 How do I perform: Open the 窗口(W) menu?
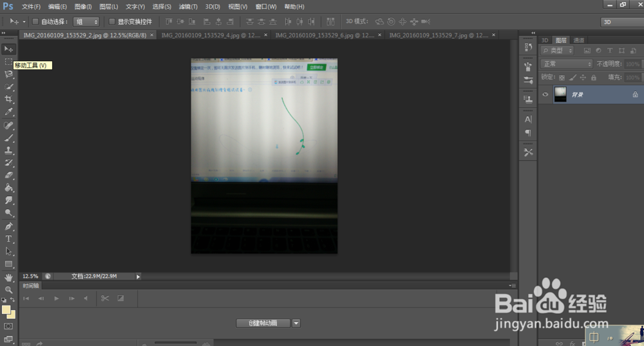[266, 6]
